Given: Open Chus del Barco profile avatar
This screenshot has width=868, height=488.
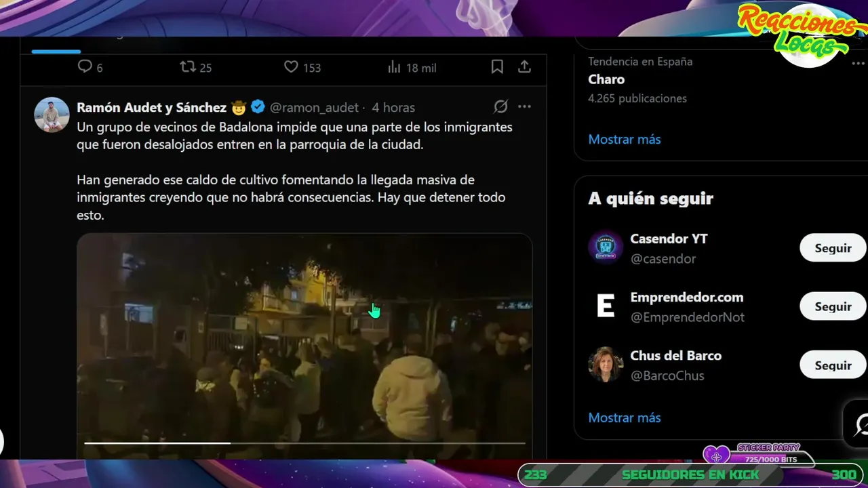Looking at the screenshot, I should pyautogui.click(x=605, y=365).
